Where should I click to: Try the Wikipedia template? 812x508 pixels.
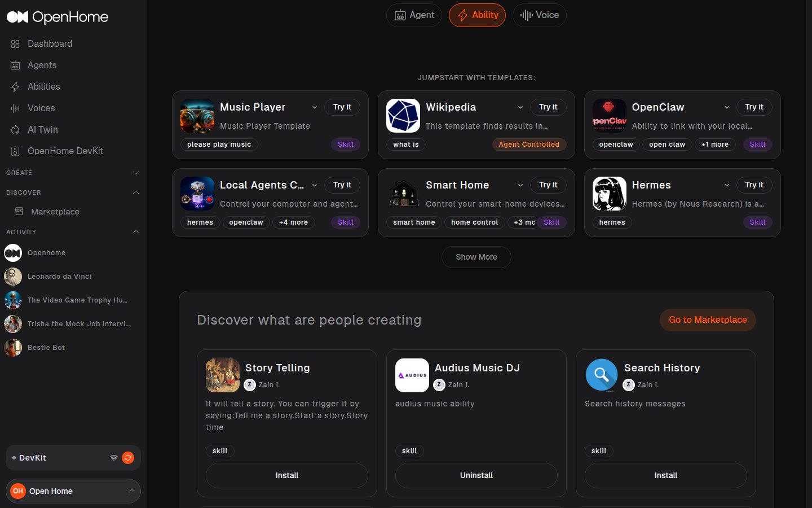(548, 107)
